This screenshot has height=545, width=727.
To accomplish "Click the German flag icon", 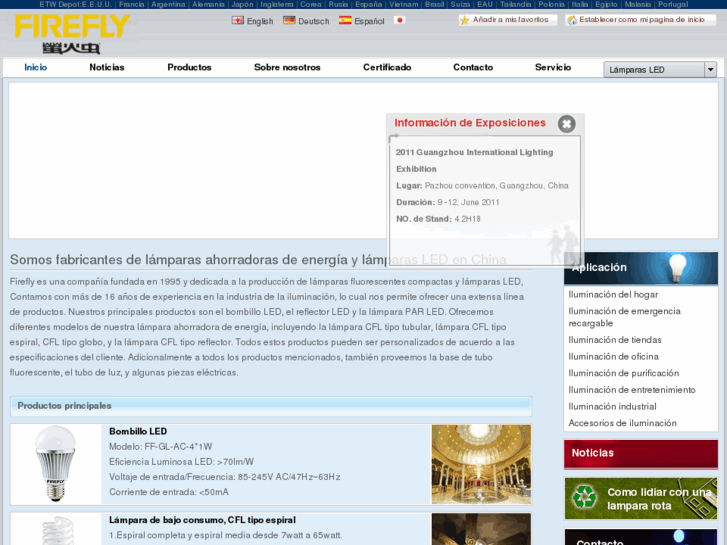I will tap(289, 20).
